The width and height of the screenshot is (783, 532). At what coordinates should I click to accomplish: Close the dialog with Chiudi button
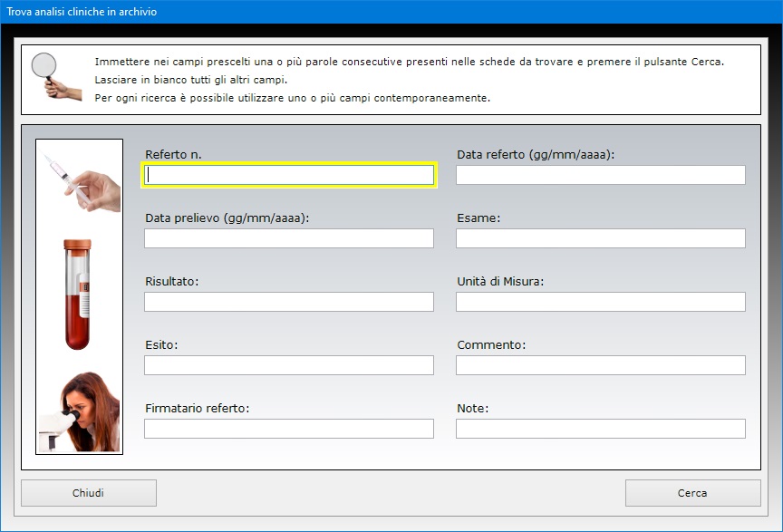89,493
